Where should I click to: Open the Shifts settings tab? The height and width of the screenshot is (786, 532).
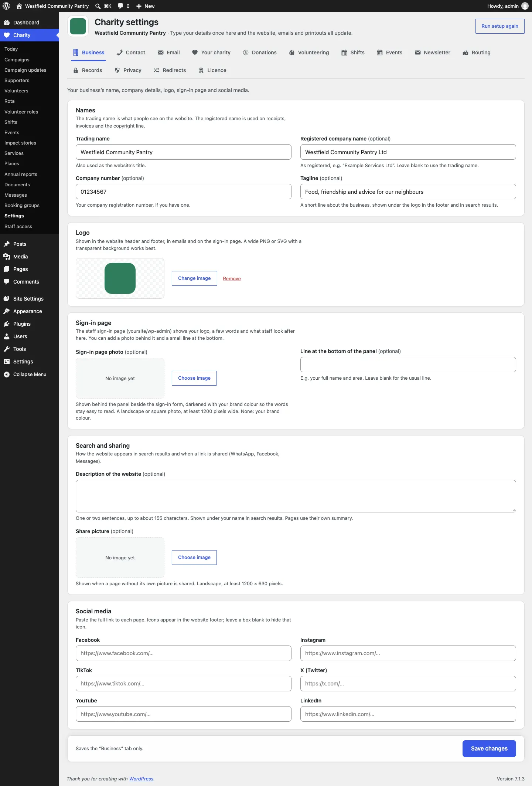353,52
